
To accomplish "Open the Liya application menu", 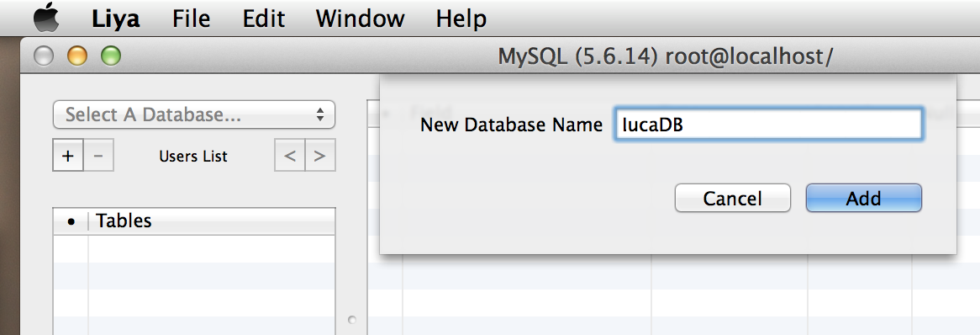I will (x=116, y=19).
